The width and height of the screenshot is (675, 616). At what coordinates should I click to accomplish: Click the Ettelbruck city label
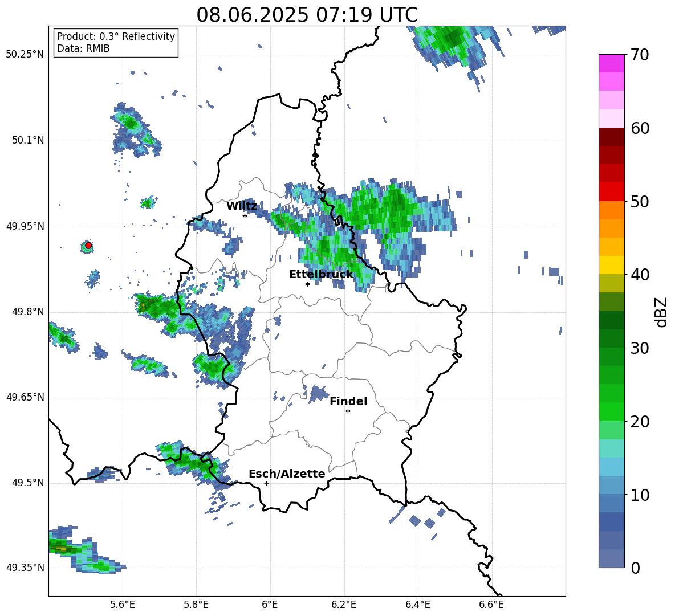[321, 275]
